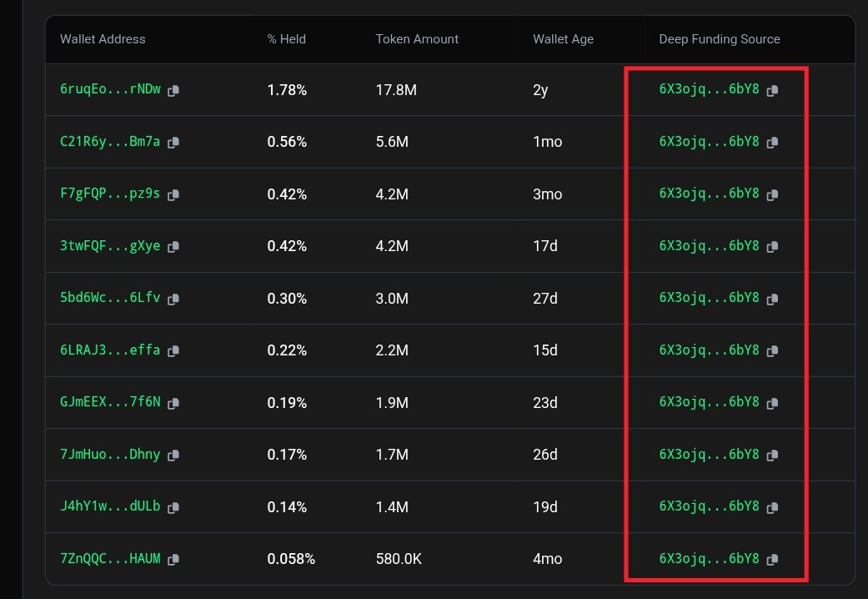This screenshot has height=599, width=868.
Task: Click the Deep Funding Source column header
Action: coord(719,39)
